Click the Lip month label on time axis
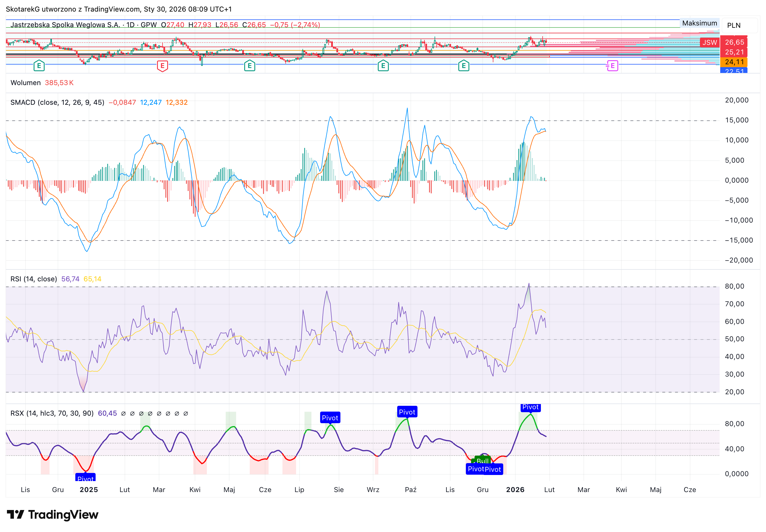The height and width of the screenshot is (532, 766). click(x=299, y=490)
